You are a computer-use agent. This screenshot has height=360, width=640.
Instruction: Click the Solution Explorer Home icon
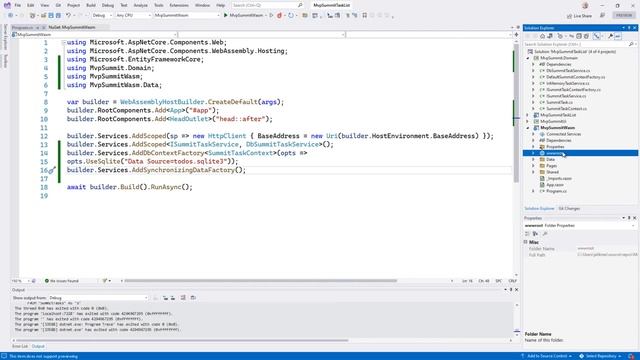(x=542, y=36)
